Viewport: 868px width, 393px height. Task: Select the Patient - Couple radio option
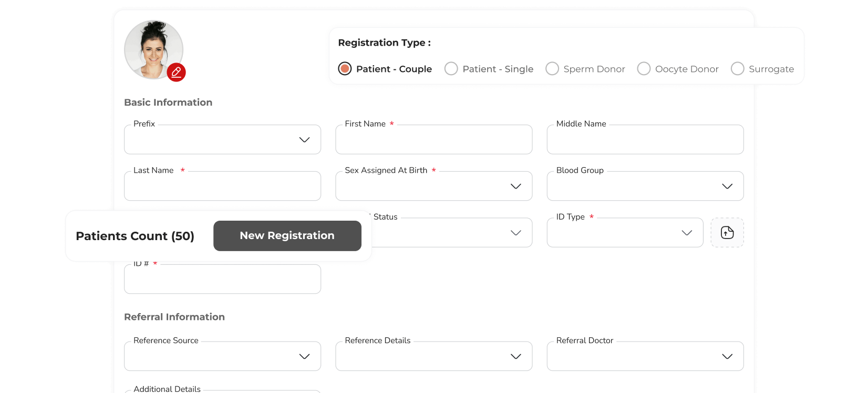(345, 69)
